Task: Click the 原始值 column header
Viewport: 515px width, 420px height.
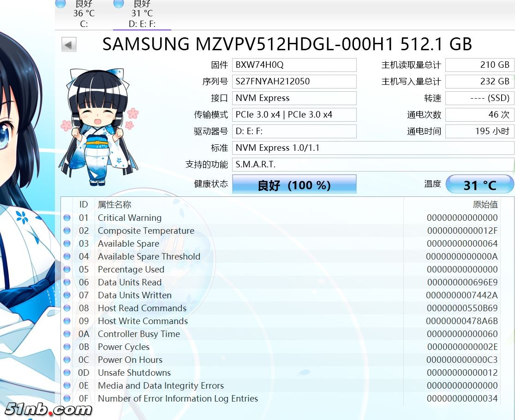Action: pyautogui.click(x=485, y=204)
